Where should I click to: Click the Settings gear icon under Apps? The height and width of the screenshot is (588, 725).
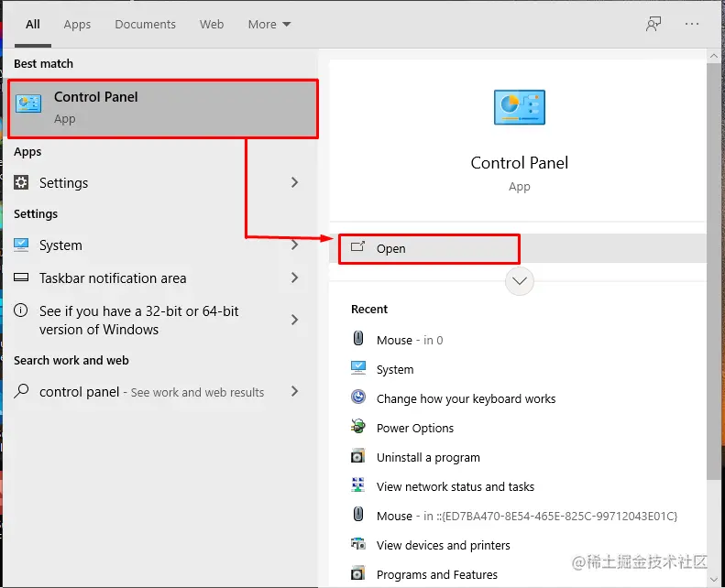tap(21, 182)
